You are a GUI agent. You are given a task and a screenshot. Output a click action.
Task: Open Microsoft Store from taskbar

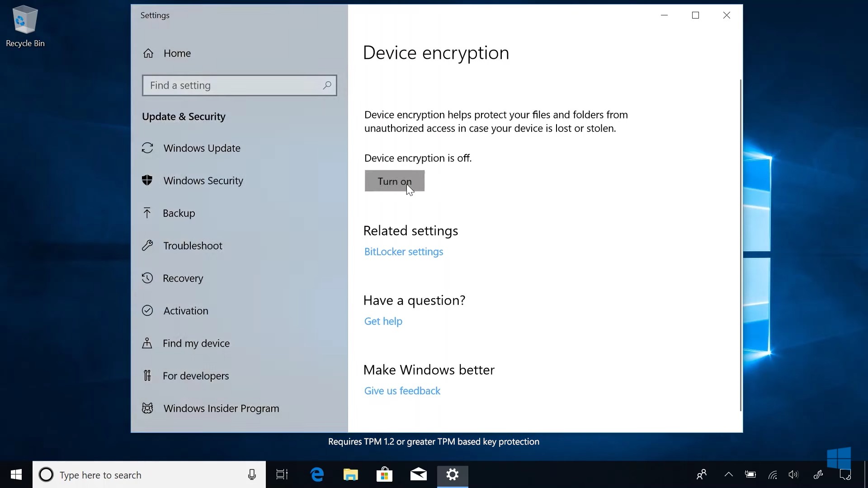click(384, 475)
